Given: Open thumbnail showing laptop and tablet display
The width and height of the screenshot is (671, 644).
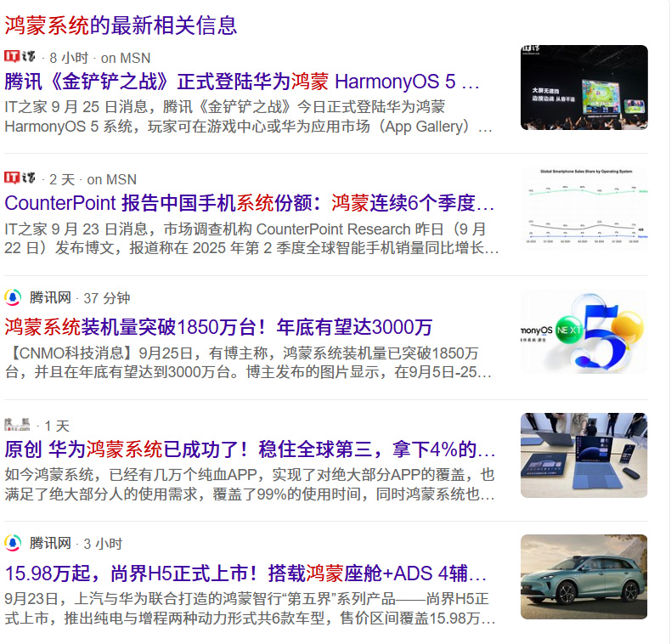Looking at the screenshot, I should (x=584, y=455).
